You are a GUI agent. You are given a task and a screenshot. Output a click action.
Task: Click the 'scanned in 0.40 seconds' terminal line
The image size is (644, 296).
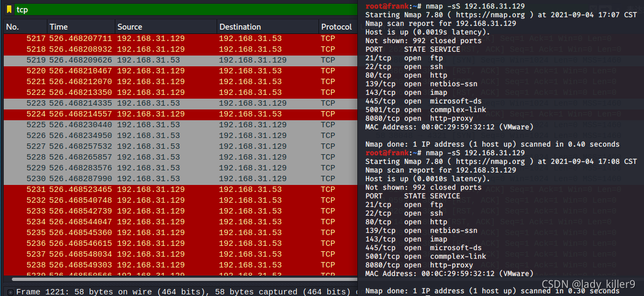[492, 144]
